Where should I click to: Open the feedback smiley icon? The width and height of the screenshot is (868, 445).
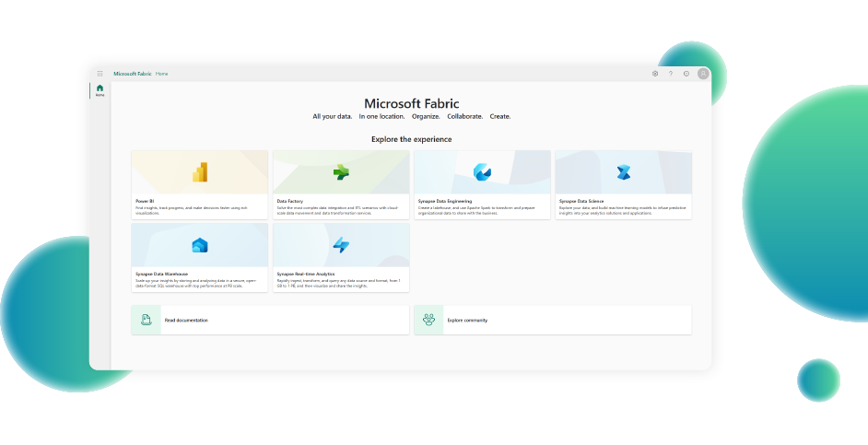(686, 74)
